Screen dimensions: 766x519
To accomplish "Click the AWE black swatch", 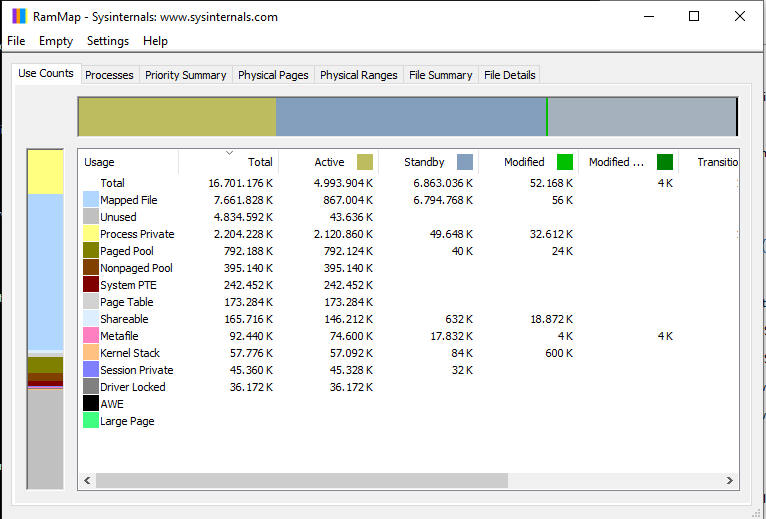I will pos(91,404).
